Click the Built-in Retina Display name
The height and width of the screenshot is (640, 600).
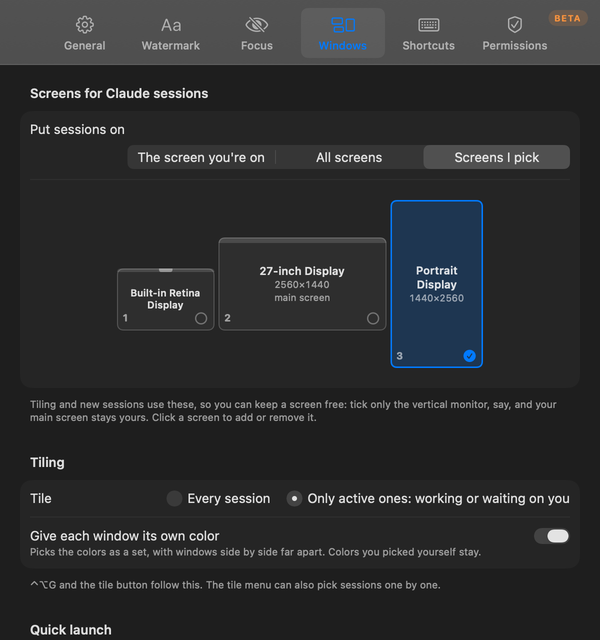point(165,299)
